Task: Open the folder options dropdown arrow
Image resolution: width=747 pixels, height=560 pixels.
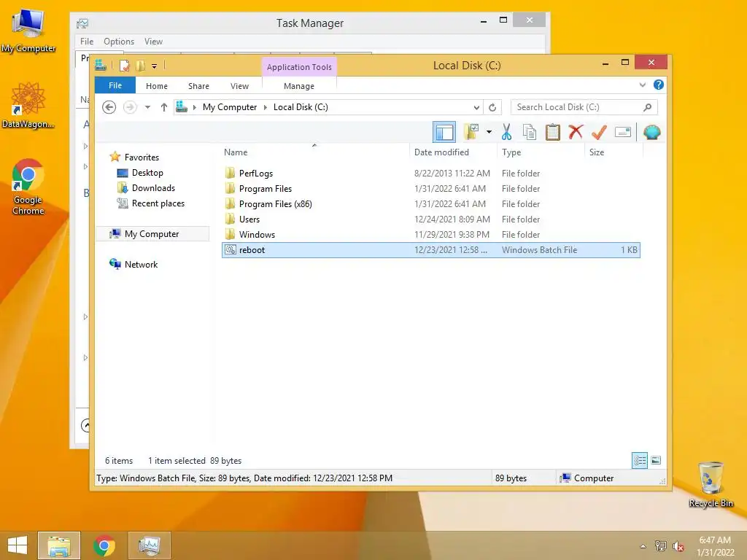Action: (x=489, y=132)
